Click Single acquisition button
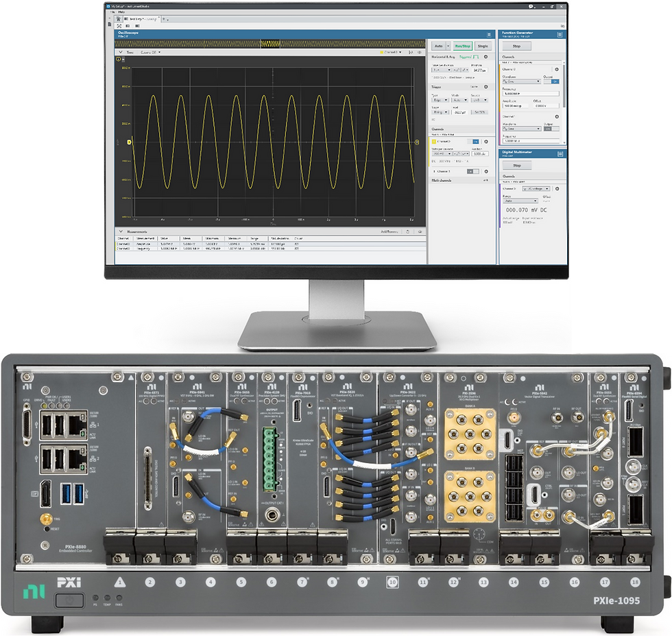 tap(483, 46)
